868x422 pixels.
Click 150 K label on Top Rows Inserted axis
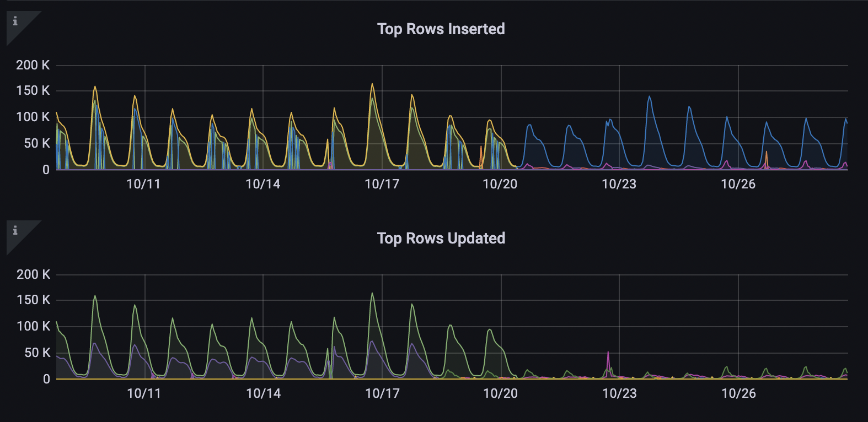33,91
